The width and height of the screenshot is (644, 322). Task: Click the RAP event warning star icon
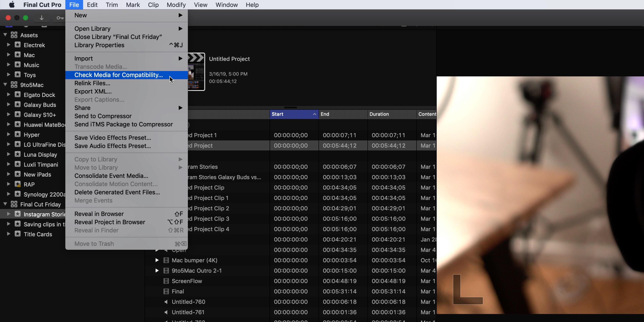[x=17, y=184]
